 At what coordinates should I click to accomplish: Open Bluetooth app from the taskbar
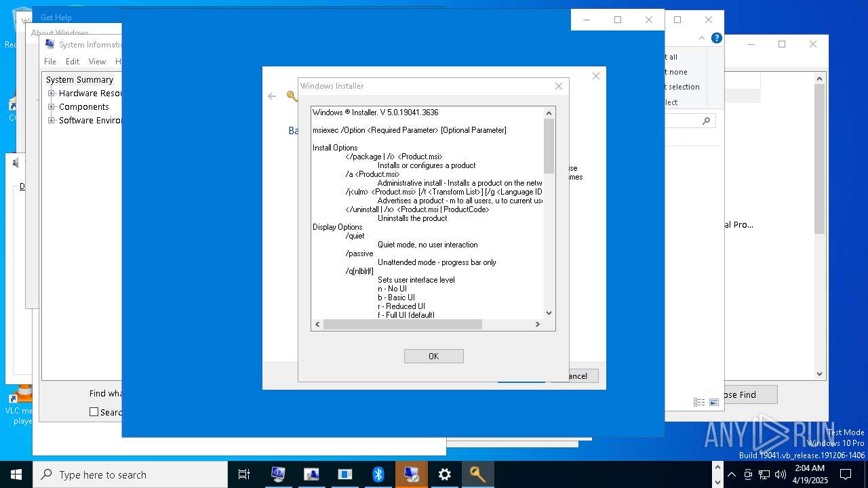pyautogui.click(x=378, y=474)
